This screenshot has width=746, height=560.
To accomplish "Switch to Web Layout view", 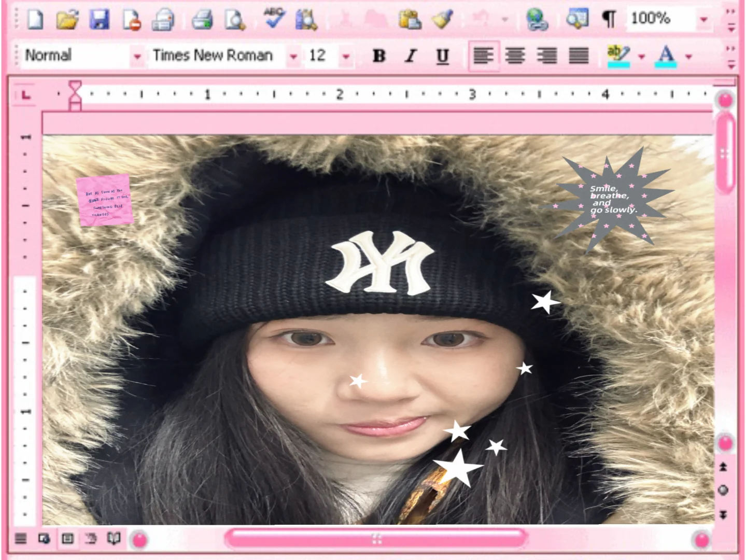I will (x=44, y=539).
